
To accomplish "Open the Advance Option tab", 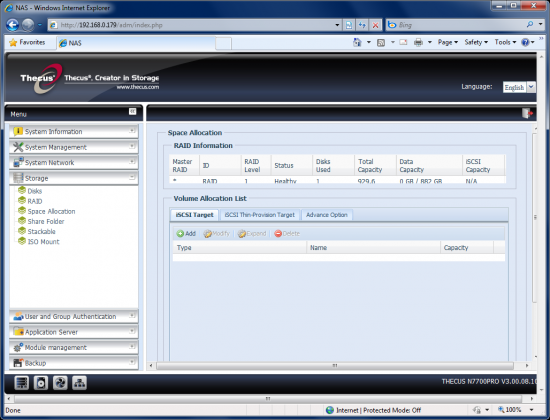I will pos(327,215).
